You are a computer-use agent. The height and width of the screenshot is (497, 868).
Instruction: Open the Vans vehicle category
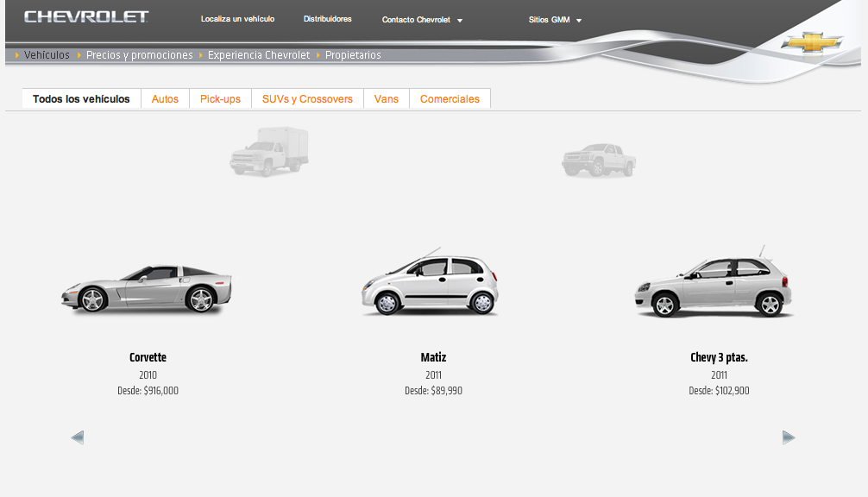point(386,98)
